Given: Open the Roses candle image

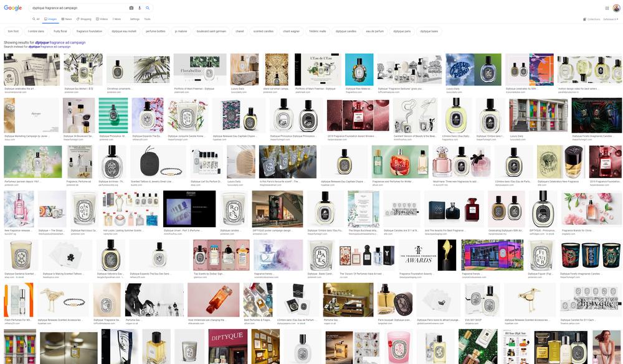Looking at the screenshot, I should (234, 208).
